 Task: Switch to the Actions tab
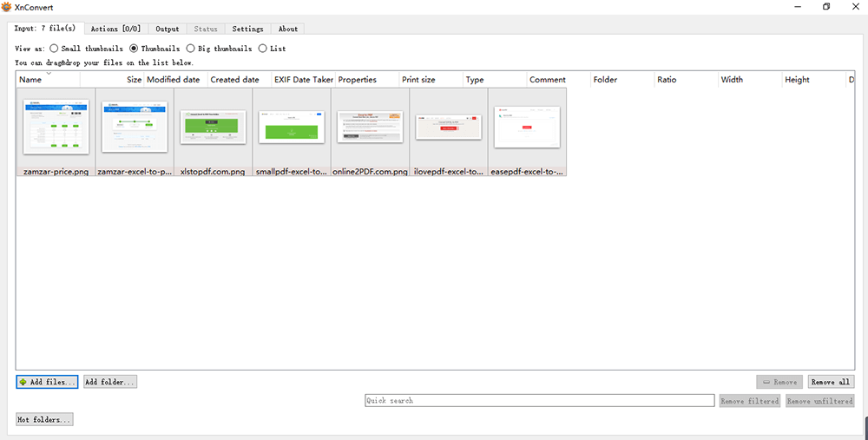[x=116, y=29]
